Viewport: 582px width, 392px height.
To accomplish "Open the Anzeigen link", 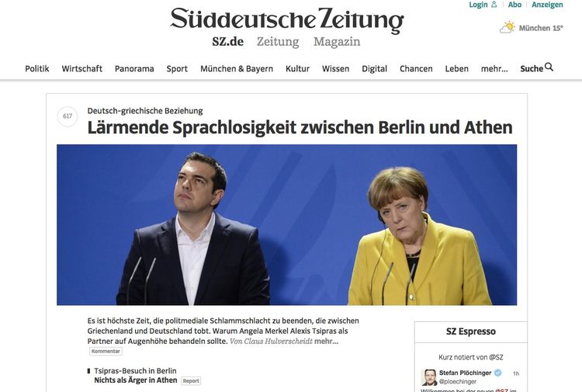I will click(x=547, y=5).
